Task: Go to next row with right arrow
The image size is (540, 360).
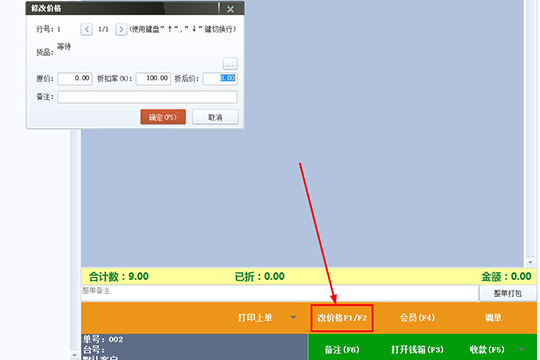Action: click(x=121, y=29)
